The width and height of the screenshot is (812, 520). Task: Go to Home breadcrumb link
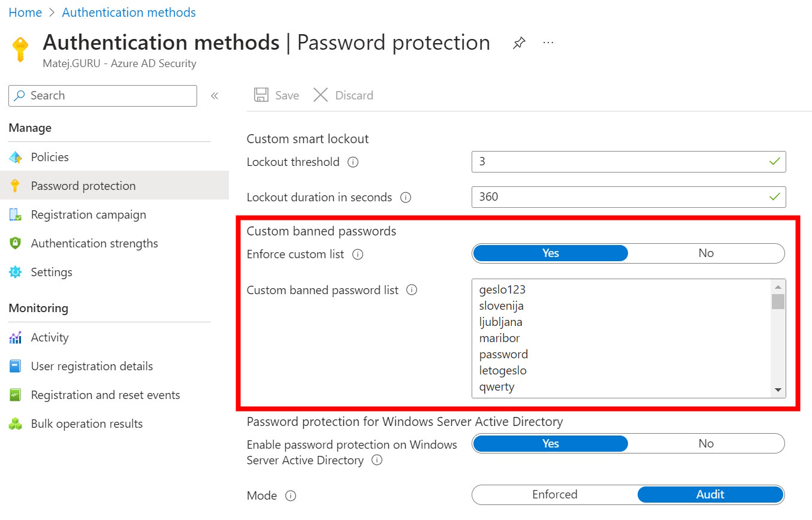pyautogui.click(x=25, y=13)
